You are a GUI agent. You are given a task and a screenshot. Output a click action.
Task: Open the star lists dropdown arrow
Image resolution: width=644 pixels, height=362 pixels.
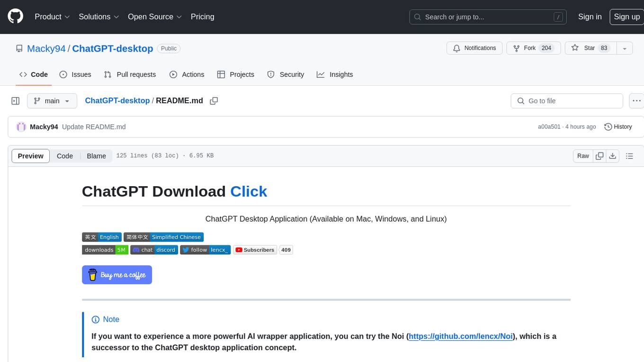pyautogui.click(x=625, y=48)
